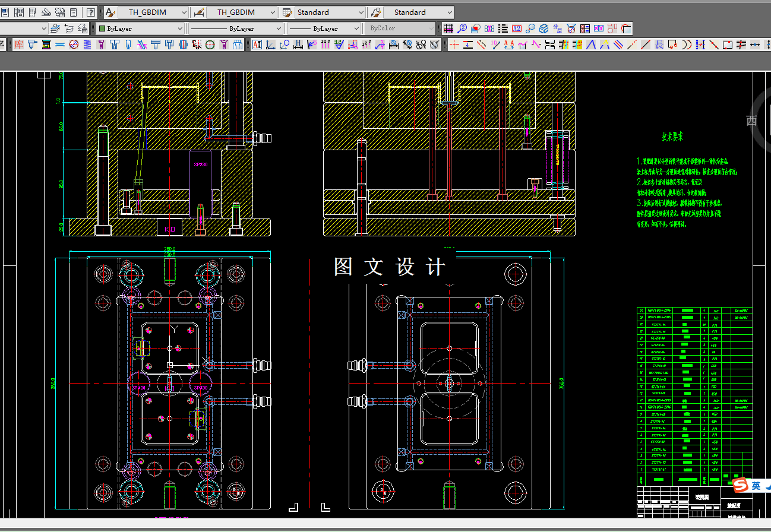Click the 图文设计 watermark text
This screenshot has height=532, width=771.
click(x=390, y=267)
